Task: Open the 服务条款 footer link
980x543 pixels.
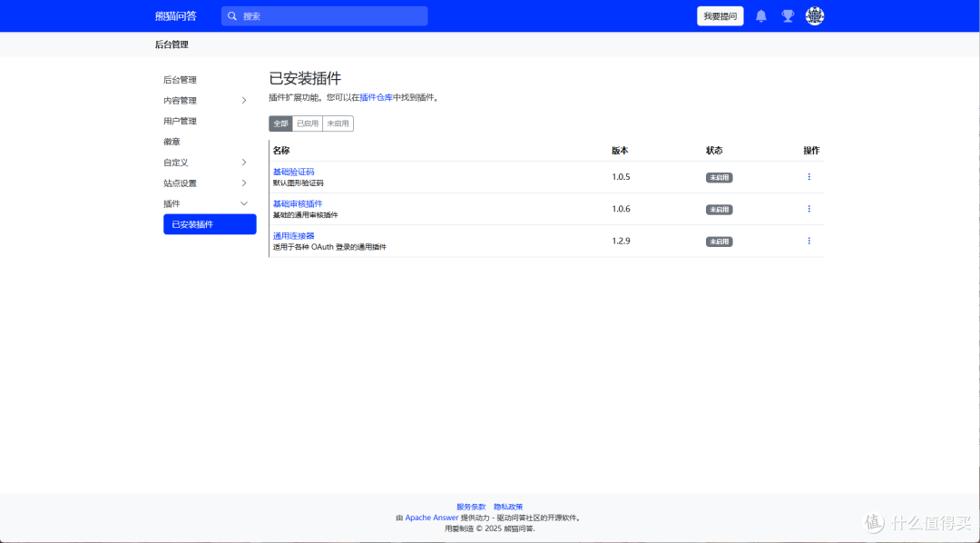Action: tap(471, 507)
